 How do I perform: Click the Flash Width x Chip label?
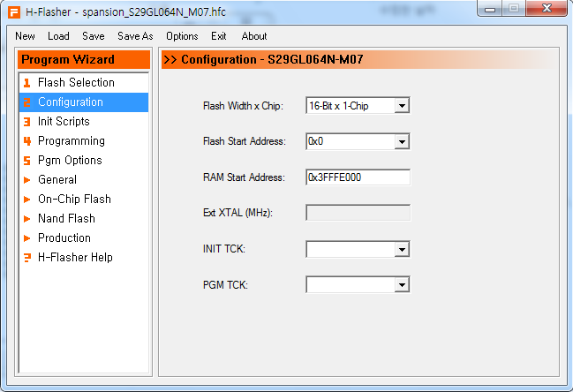coord(243,106)
